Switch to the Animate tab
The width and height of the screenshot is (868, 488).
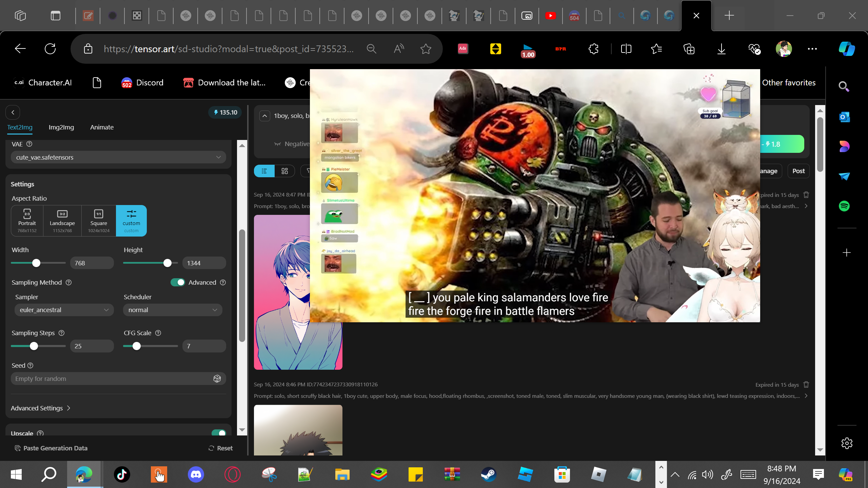(102, 127)
